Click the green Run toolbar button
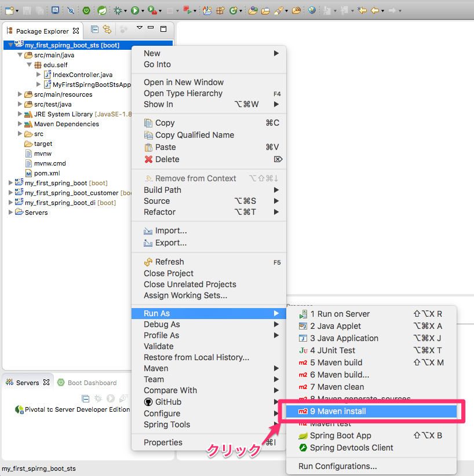 134,11
